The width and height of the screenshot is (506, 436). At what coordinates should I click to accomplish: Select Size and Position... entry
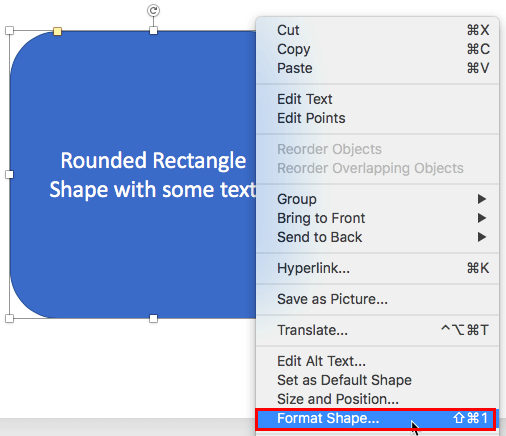(377, 399)
